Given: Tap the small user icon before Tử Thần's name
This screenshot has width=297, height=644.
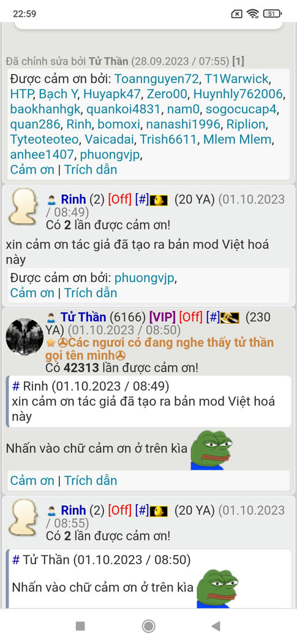Looking at the screenshot, I should (x=51, y=318).
